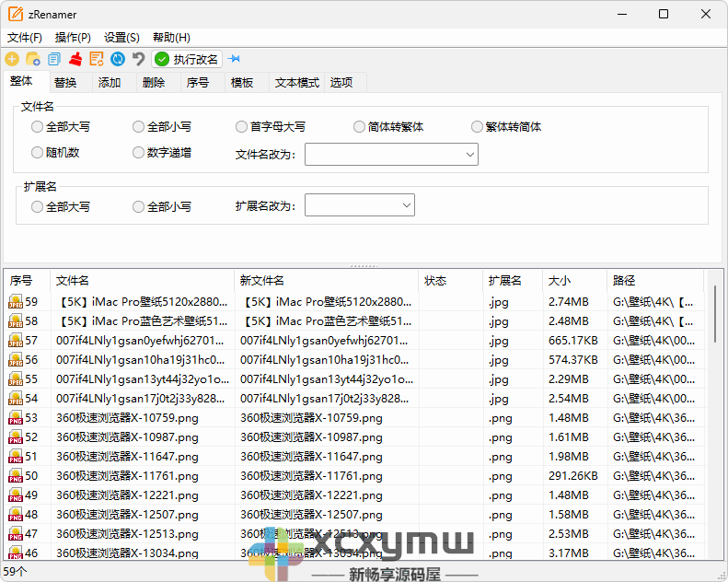Click the add folder icon

pyautogui.click(x=33, y=59)
